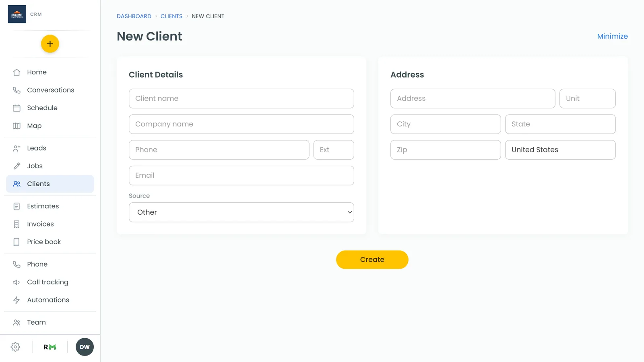This screenshot has width=644, height=362.
Task: Click the Unit input field
Action: 588,99
